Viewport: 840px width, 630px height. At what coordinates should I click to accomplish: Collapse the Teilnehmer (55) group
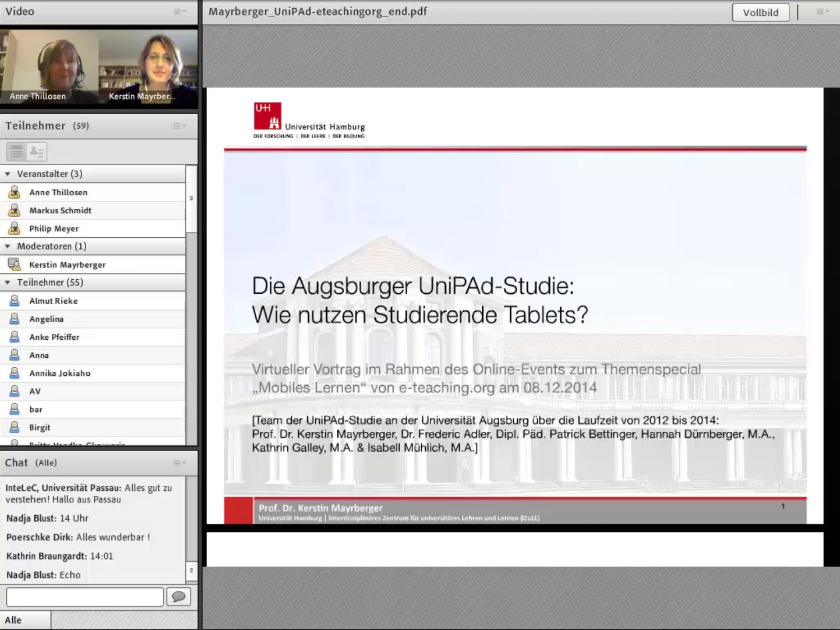(8, 282)
